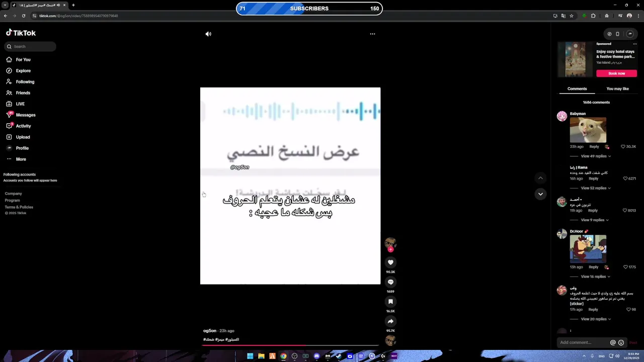Like Rama's comment with 6271 likes

[x=625, y=178]
